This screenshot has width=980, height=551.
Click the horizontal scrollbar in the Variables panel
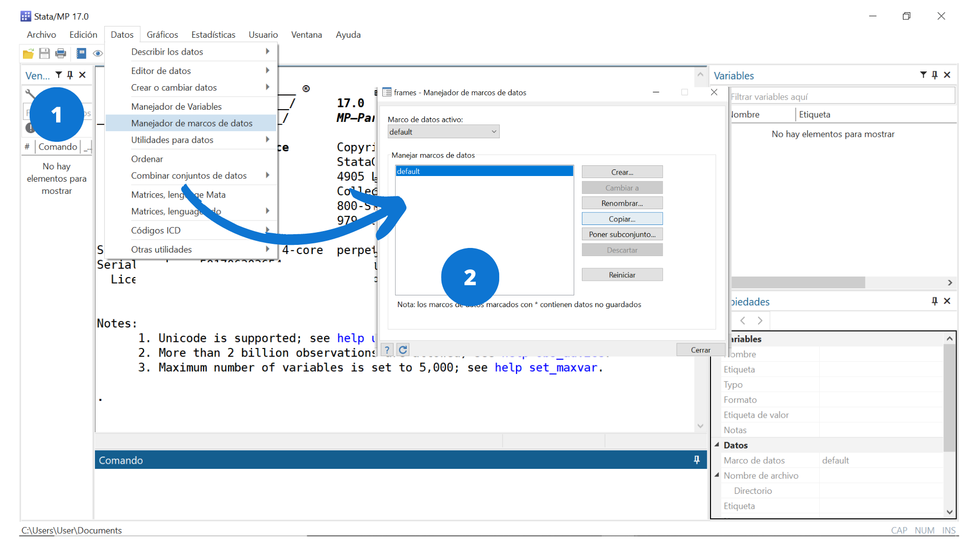798,282
